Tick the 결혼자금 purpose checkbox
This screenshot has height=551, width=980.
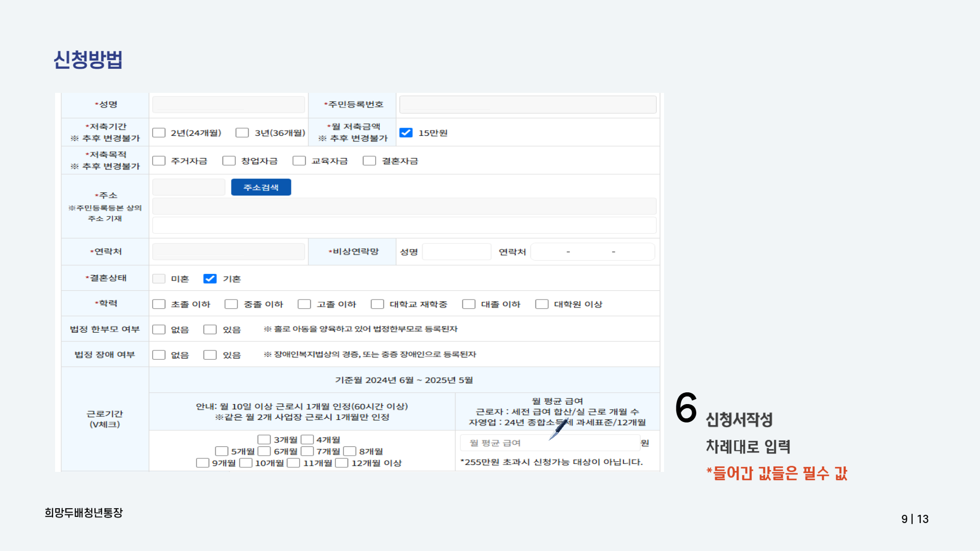coord(369,161)
